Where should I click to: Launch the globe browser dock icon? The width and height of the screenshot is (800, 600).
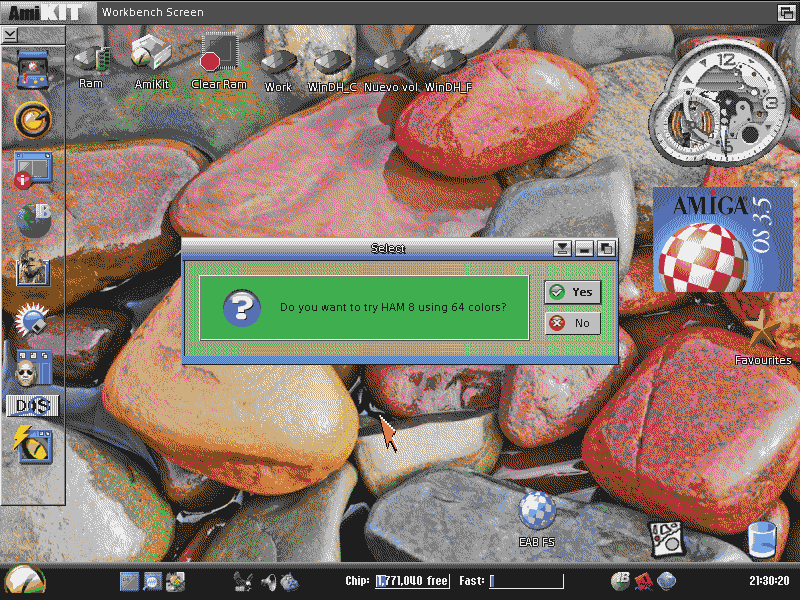(33, 221)
